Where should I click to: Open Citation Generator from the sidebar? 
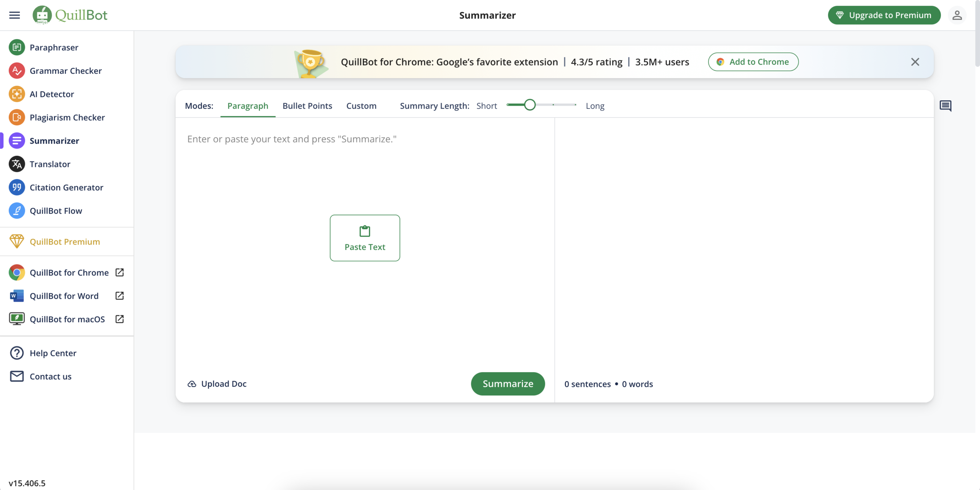pos(67,188)
